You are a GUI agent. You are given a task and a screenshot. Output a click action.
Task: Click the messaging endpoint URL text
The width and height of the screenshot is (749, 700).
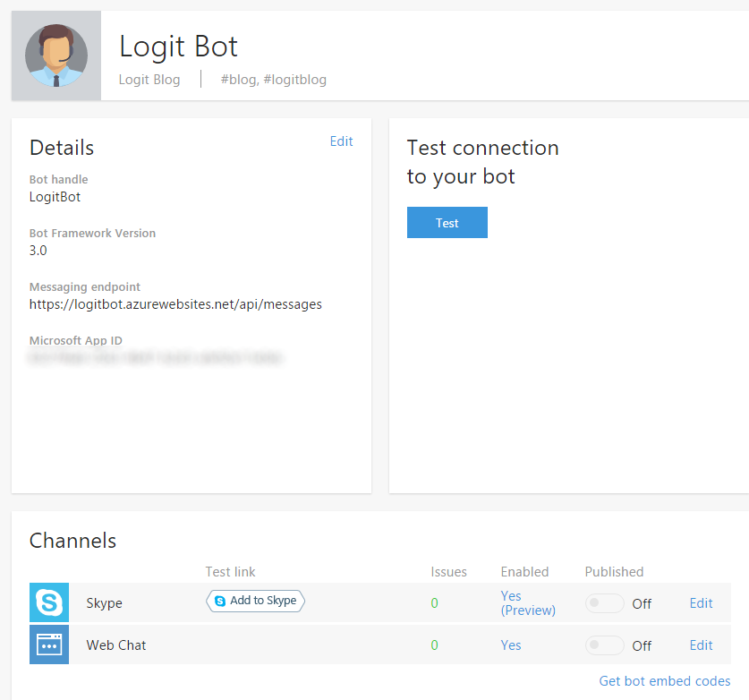click(175, 304)
